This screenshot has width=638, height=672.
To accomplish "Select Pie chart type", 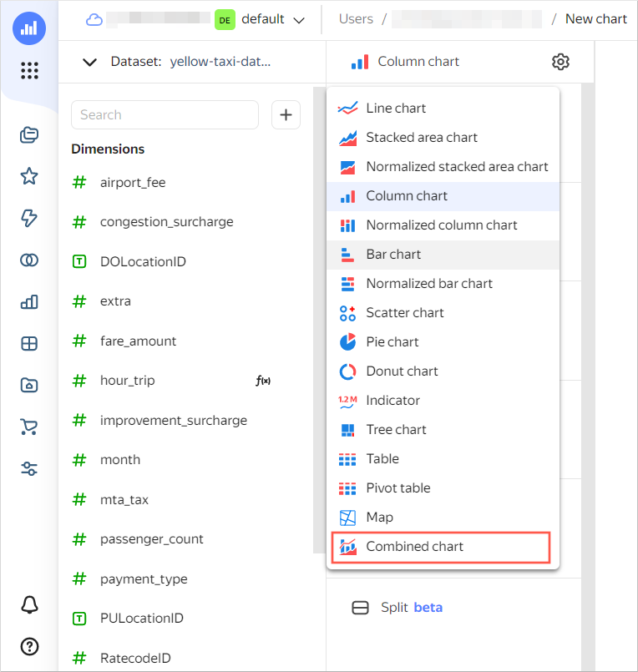I will click(392, 342).
